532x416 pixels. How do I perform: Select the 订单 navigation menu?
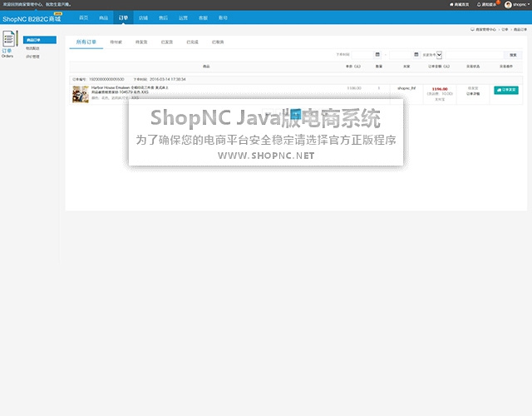[x=124, y=17]
